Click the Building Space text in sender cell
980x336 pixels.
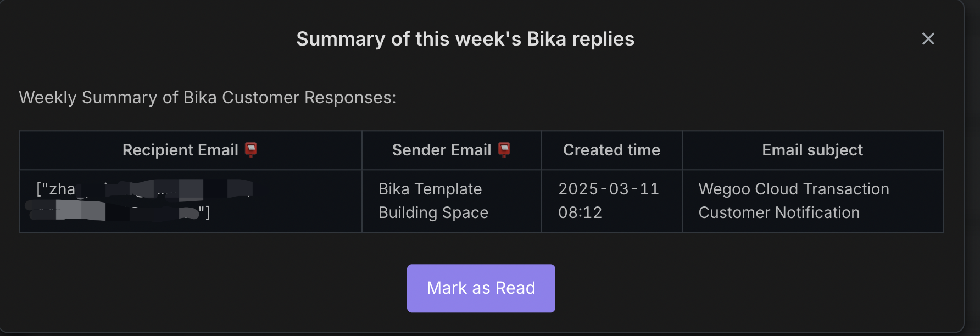tap(433, 212)
